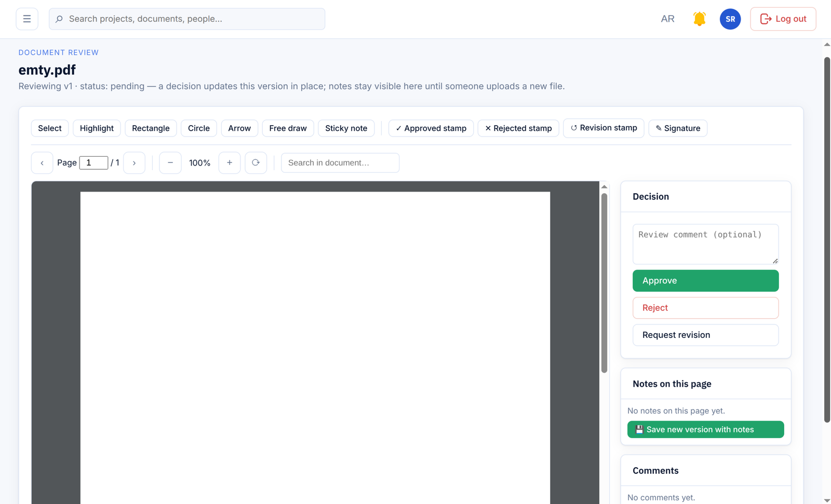
Task: Choose the Select tool
Action: coord(50,128)
